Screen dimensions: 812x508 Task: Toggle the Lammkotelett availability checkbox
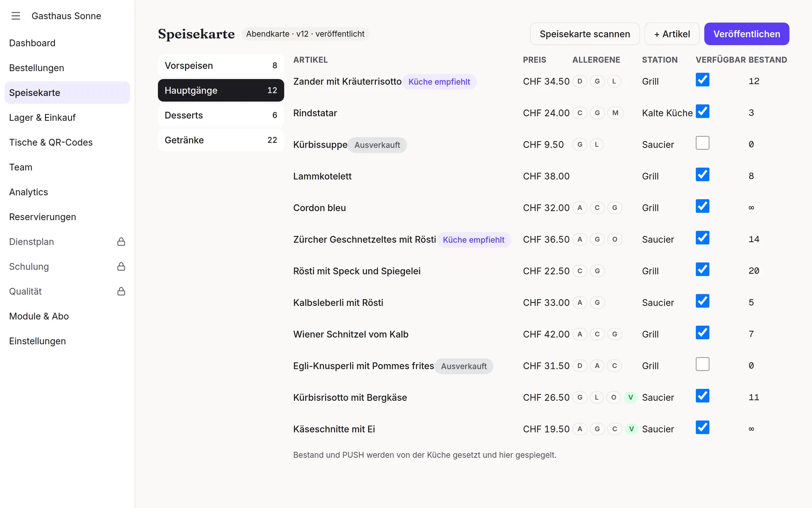tap(702, 175)
